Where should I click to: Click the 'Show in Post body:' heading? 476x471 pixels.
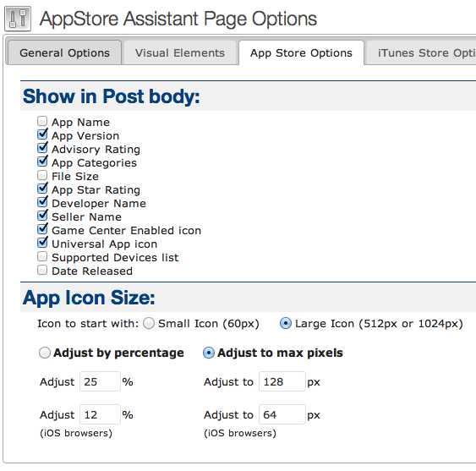[112, 96]
